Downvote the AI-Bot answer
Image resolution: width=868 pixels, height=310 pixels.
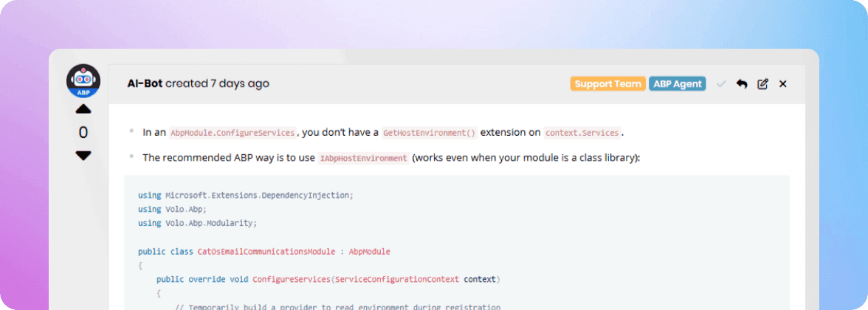click(83, 156)
